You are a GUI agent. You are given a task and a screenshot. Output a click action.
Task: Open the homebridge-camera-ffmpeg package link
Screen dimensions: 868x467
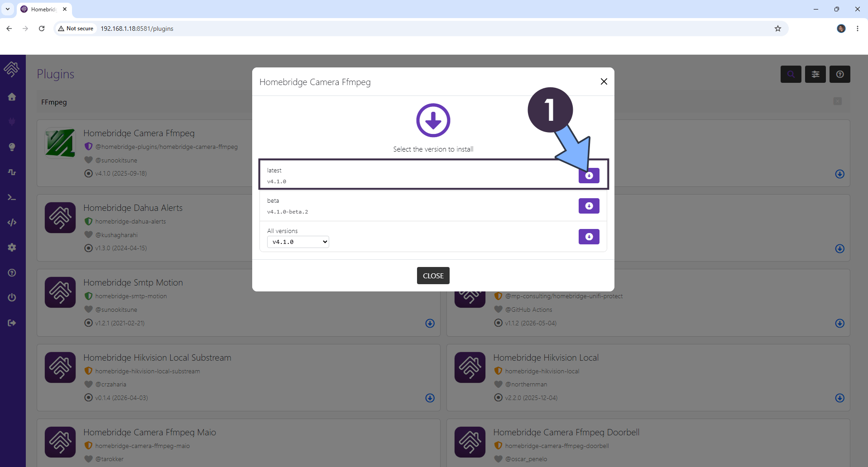(x=166, y=147)
